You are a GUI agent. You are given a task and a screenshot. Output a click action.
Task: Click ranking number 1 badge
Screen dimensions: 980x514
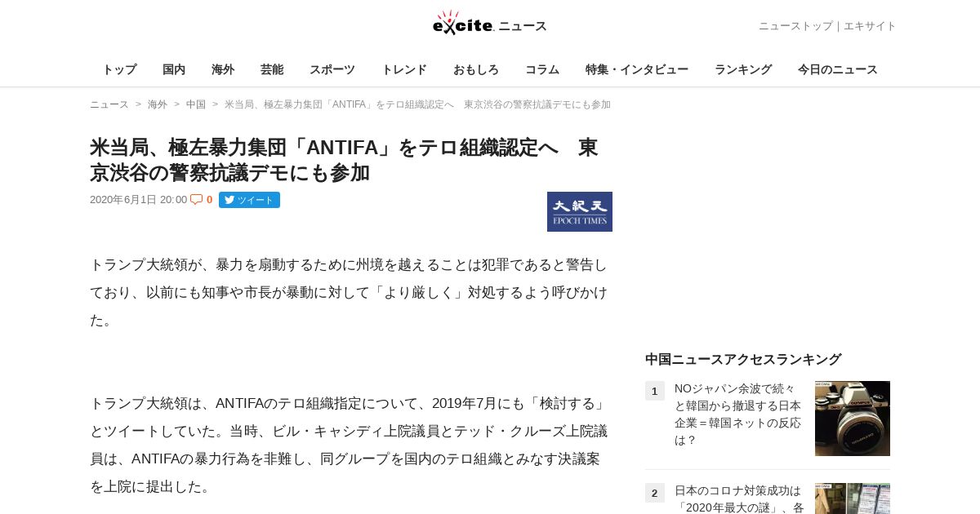tap(655, 391)
